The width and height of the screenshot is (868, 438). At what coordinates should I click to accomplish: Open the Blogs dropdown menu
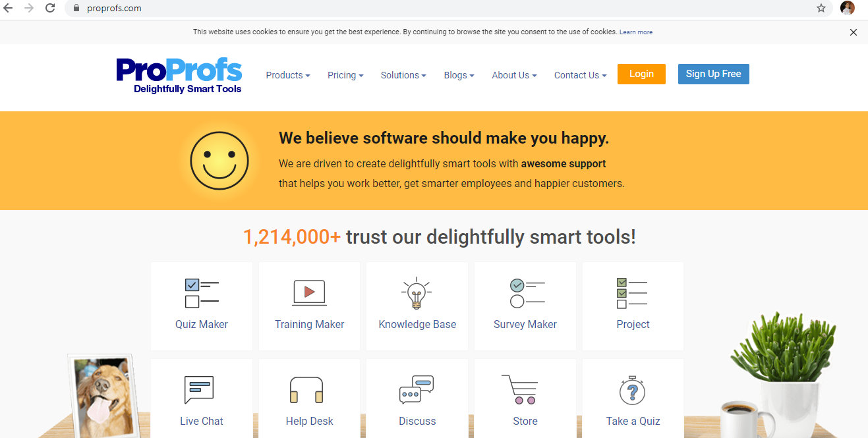(459, 75)
